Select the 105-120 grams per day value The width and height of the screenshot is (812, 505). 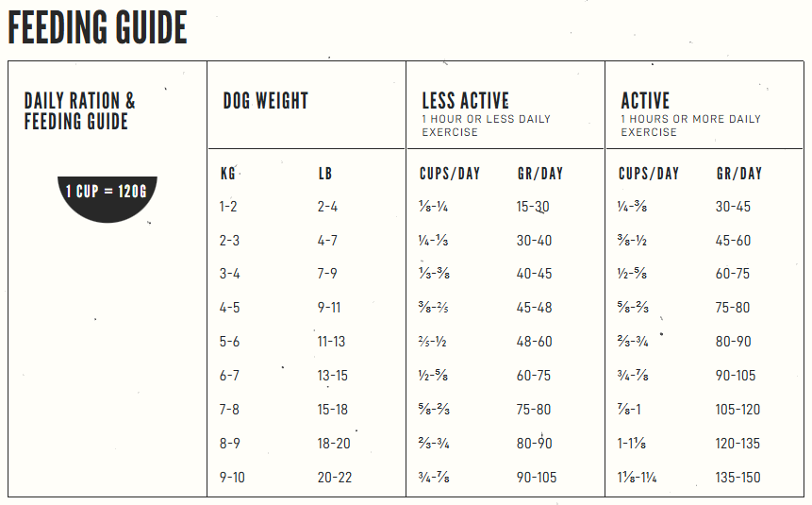(737, 410)
